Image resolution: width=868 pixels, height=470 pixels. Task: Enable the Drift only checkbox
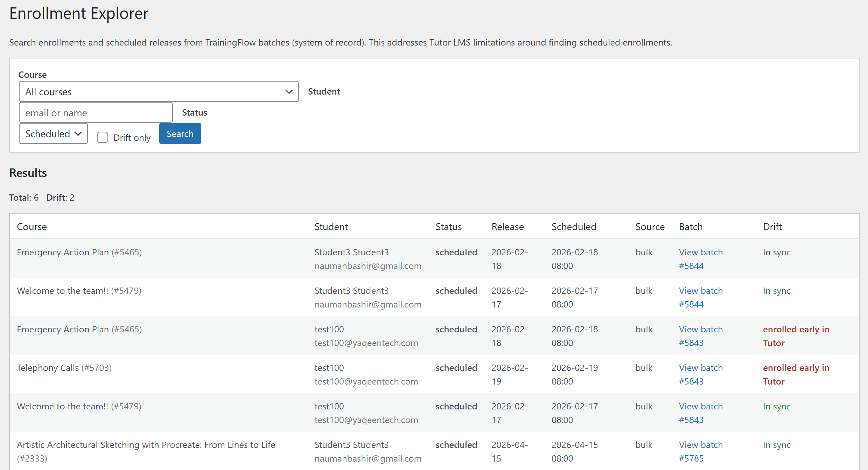pyautogui.click(x=103, y=137)
